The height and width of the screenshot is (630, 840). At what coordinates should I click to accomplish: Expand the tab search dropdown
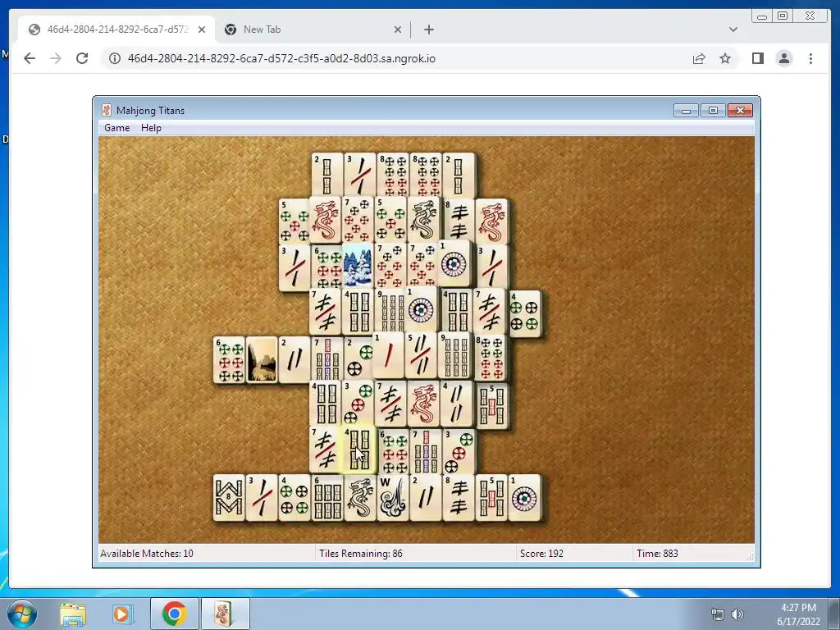coord(733,30)
